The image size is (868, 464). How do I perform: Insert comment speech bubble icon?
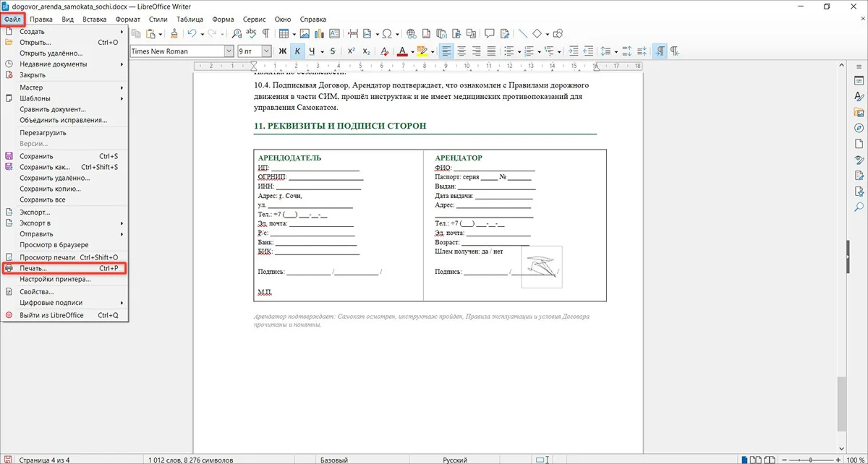pyautogui.click(x=489, y=33)
